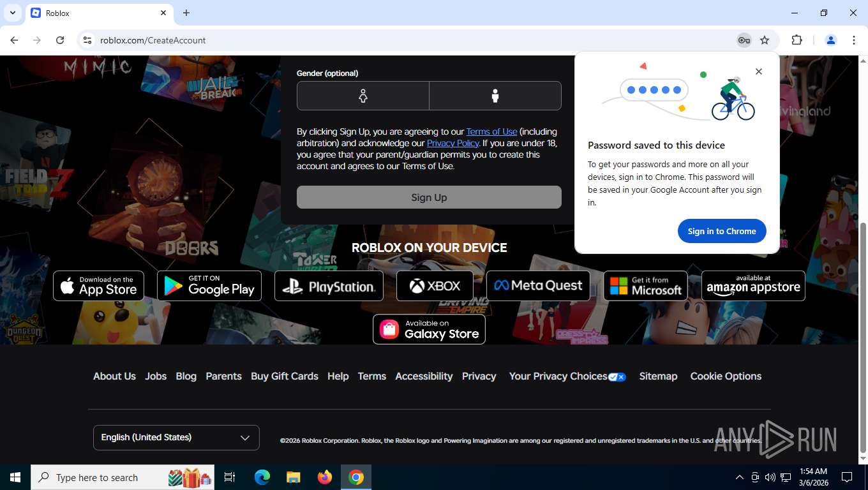Open the Blog footer link
The image size is (868, 490).
click(186, 376)
